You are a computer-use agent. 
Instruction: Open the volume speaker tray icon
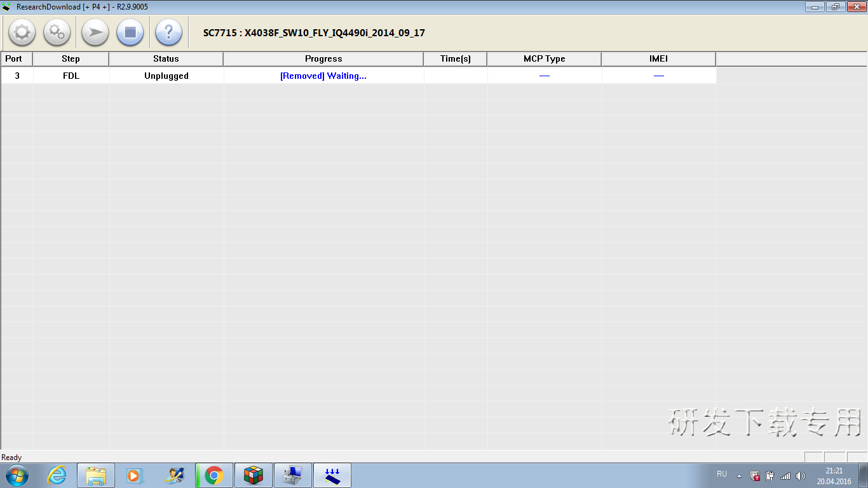tap(801, 475)
